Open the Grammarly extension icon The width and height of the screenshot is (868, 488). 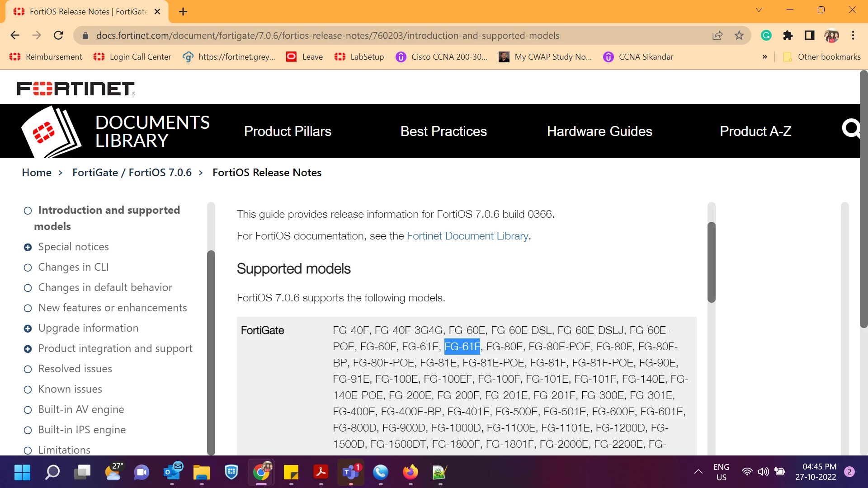click(766, 35)
